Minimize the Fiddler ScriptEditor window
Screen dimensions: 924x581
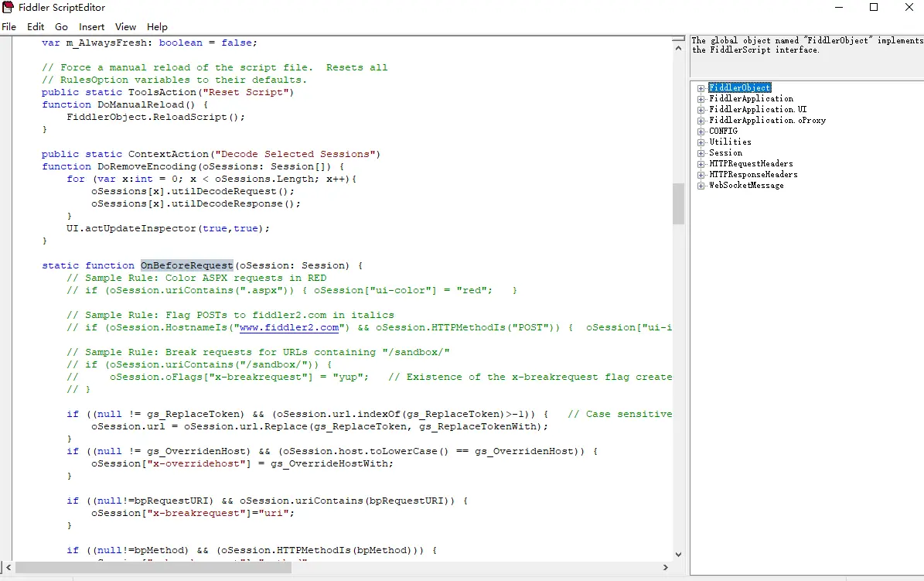[x=839, y=7]
